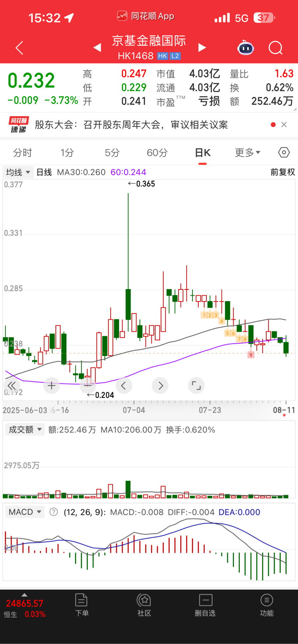The height and width of the screenshot is (644, 298).
Task: Go to previous stock with left triangle
Action: pos(97,48)
